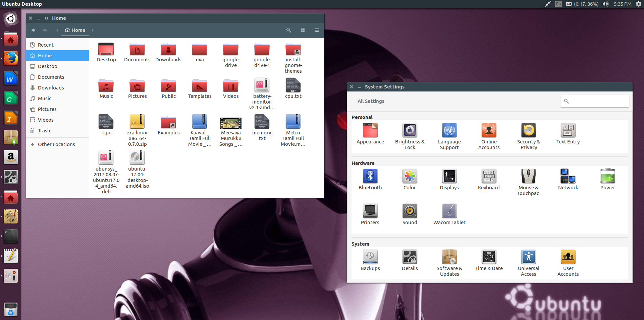Select the Public folder icon
The height and width of the screenshot is (320, 644).
point(168,86)
